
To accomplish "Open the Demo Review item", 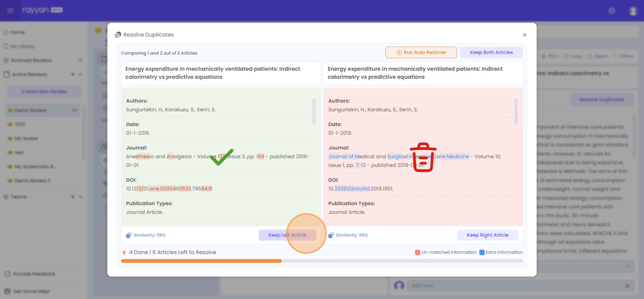I will tap(30, 110).
